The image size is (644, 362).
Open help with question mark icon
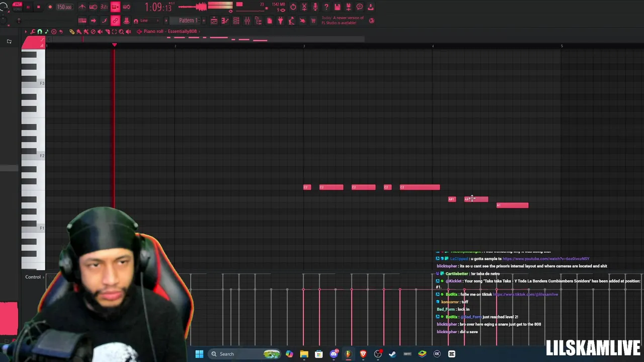tap(327, 7)
